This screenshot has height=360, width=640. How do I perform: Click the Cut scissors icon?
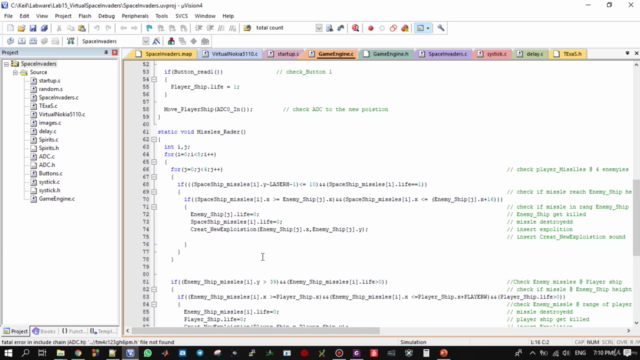click(59, 28)
